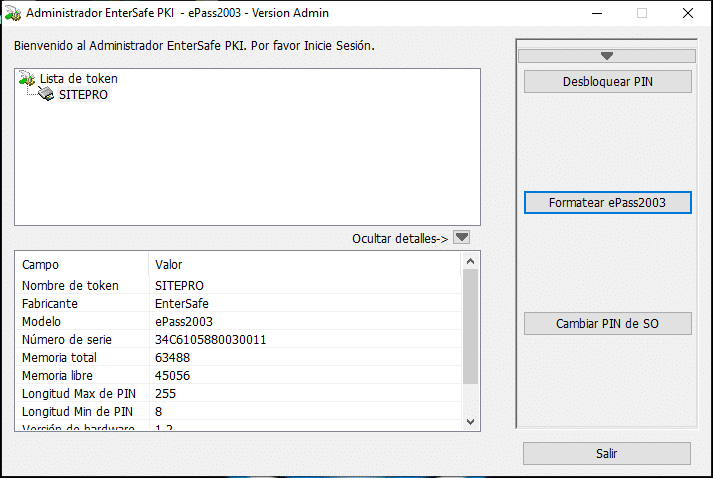Screen dimensions: 713x478
Task: Click the Cambiar PIN de SO button
Action: 608,323
